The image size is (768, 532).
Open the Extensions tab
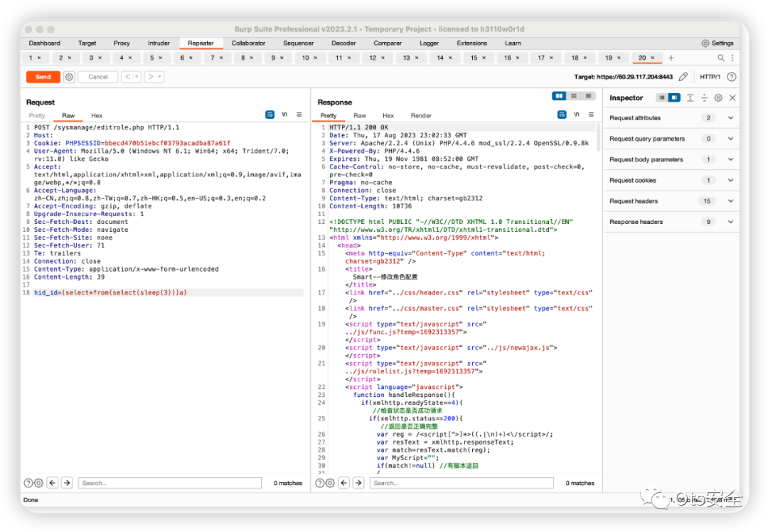click(471, 43)
